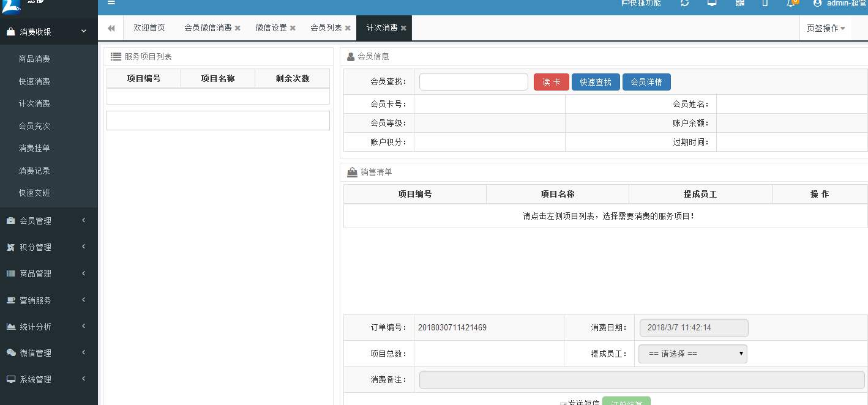Viewport: 868px width, 405px height.
Task: Expand the 营销服务 menu chevron
Action: [x=84, y=300]
